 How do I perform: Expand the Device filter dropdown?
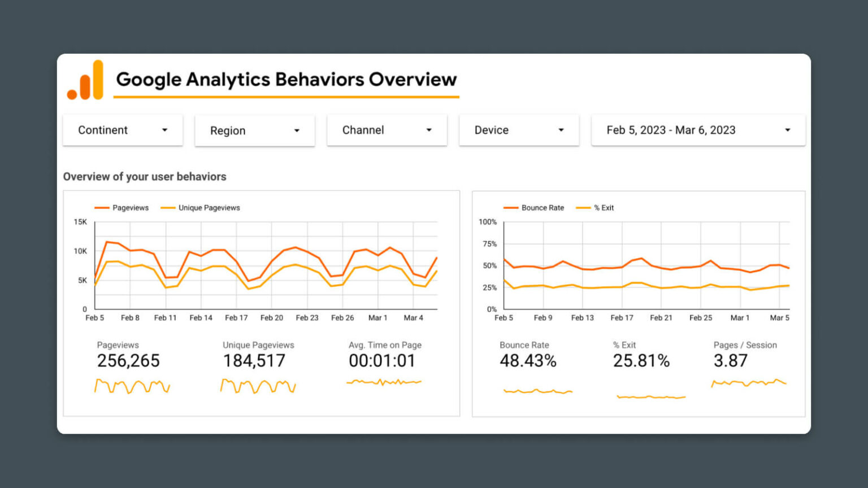518,130
